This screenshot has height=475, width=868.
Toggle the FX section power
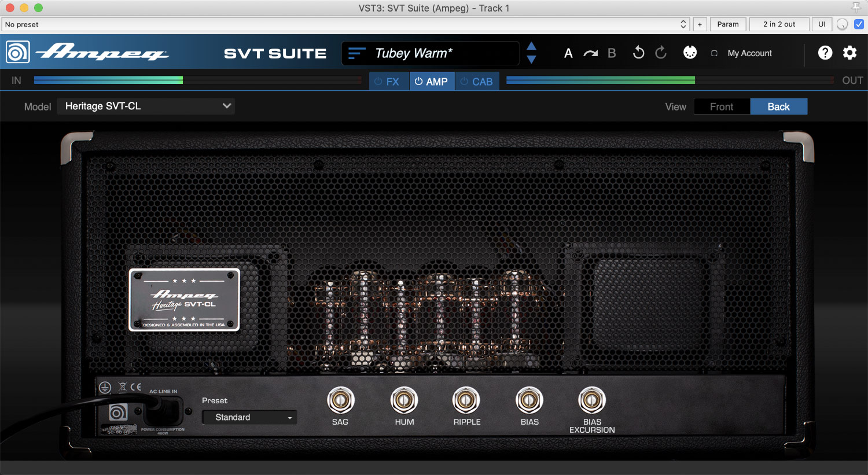378,82
